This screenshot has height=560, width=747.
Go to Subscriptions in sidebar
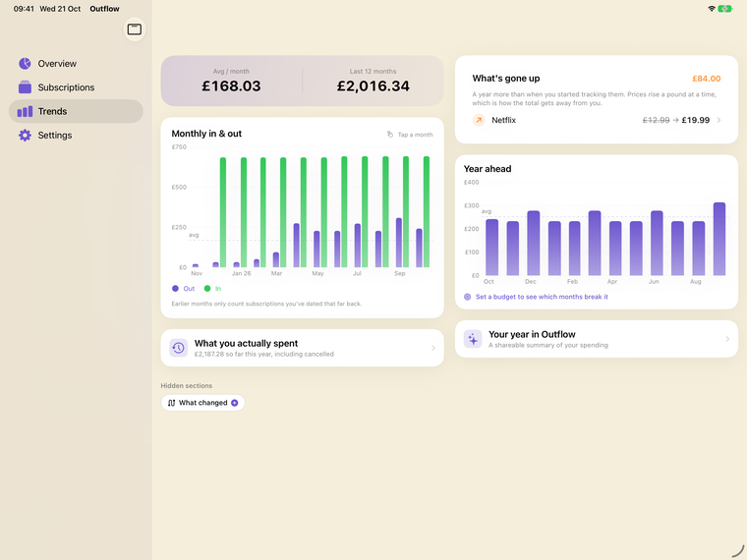pos(76,87)
